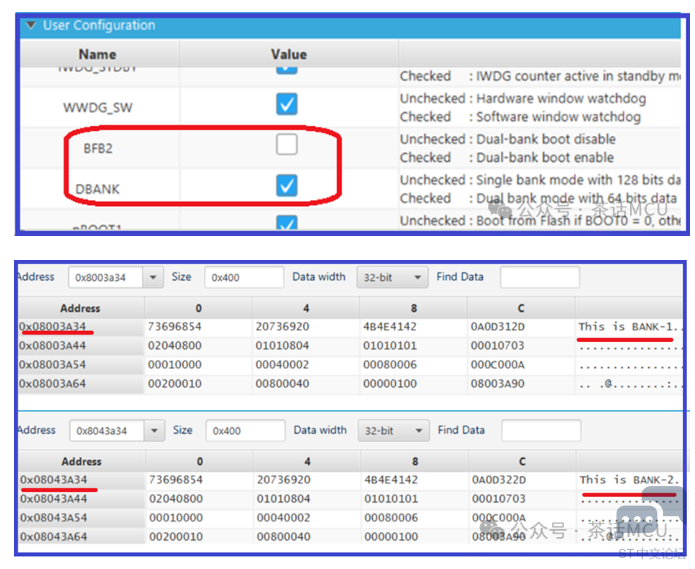Enable the BFB2 dual-bank boot checkbox

(x=287, y=145)
